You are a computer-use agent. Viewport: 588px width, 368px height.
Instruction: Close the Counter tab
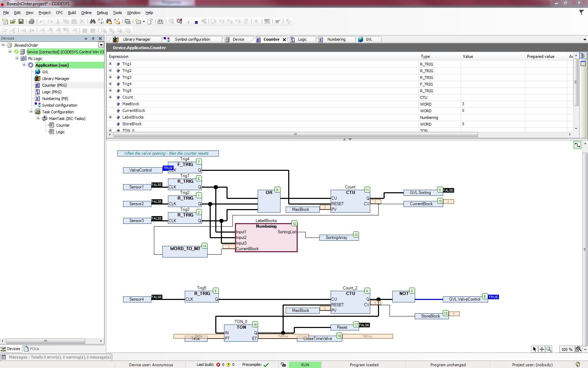pyautogui.click(x=284, y=40)
